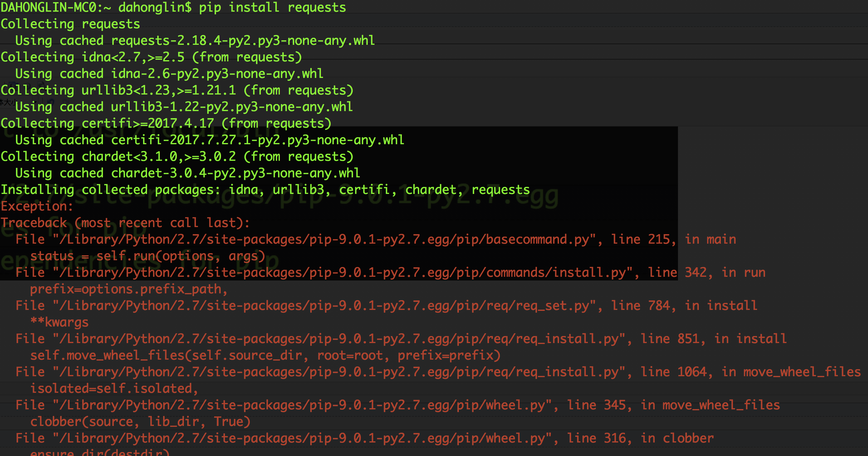Click the urllib3-1.22 wheel filename

(232, 106)
